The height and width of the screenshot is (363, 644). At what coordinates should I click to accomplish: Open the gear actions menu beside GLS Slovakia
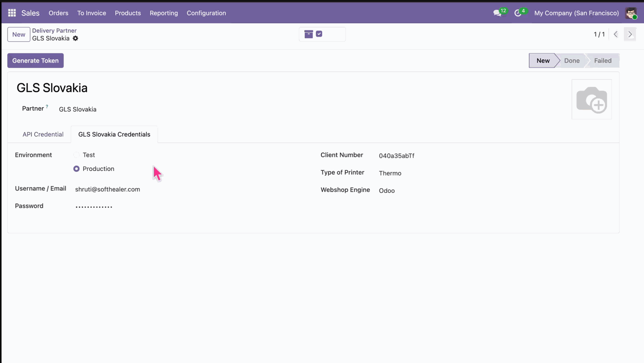[x=75, y=38]
